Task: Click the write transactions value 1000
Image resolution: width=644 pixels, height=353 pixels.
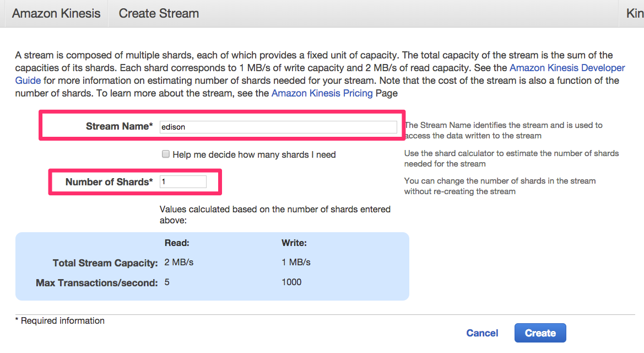Action: (291, 282)
